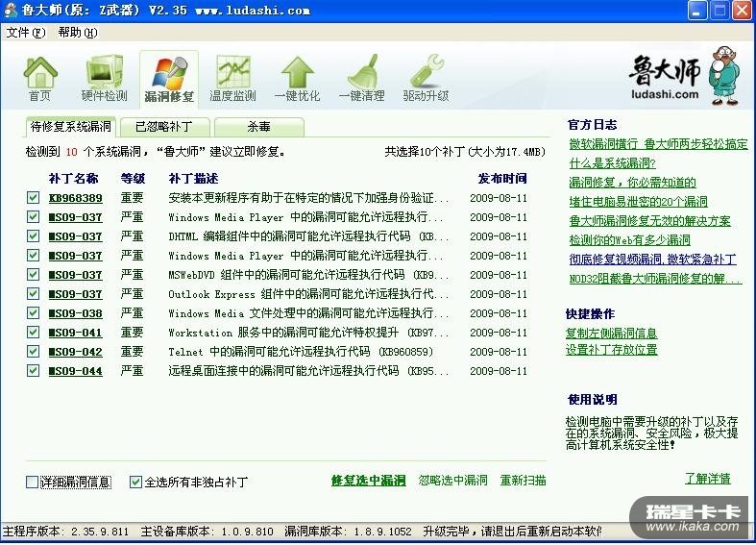
Task: Uncheck the KB968389 patch checkbox
Action: pos(33,198)
